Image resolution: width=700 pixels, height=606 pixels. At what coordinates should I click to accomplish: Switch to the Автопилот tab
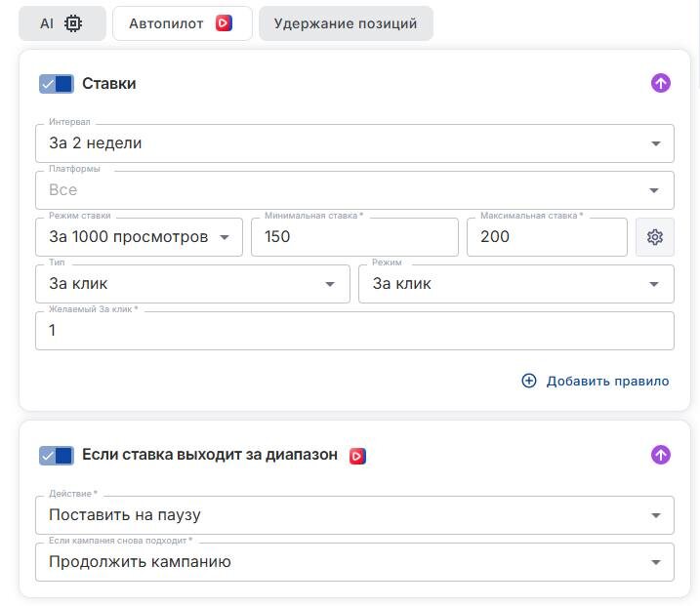[182, 23]
